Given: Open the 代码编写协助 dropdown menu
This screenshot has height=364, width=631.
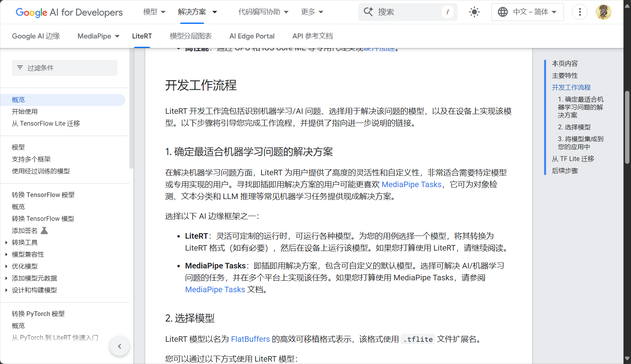Looking at the screenshot, I should coord(263,12).
